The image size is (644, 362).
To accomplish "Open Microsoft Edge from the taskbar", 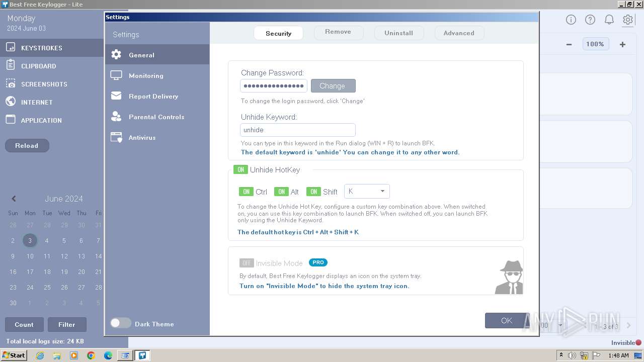I will tap(108, 355).
